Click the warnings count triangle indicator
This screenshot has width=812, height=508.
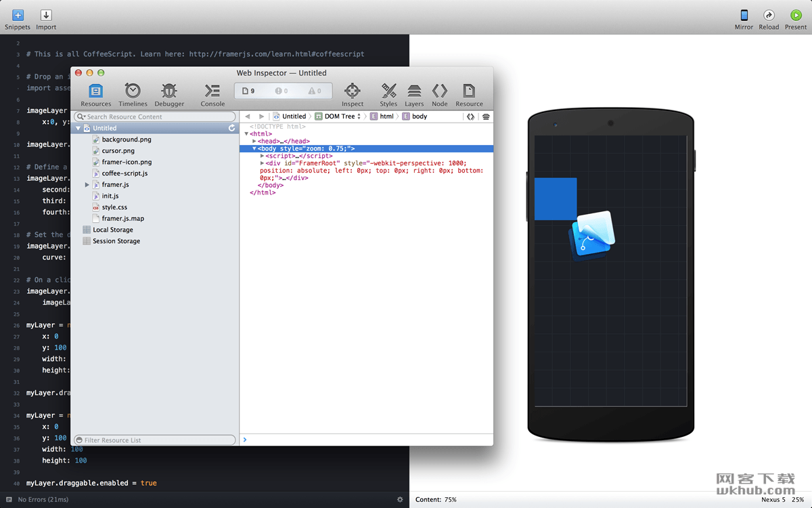(315, 91)
